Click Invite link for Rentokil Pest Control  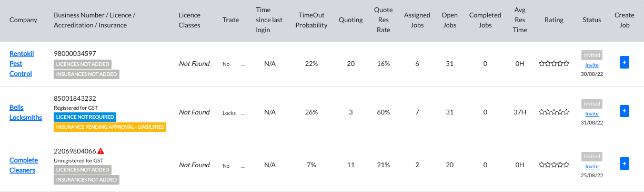[592, 65]
